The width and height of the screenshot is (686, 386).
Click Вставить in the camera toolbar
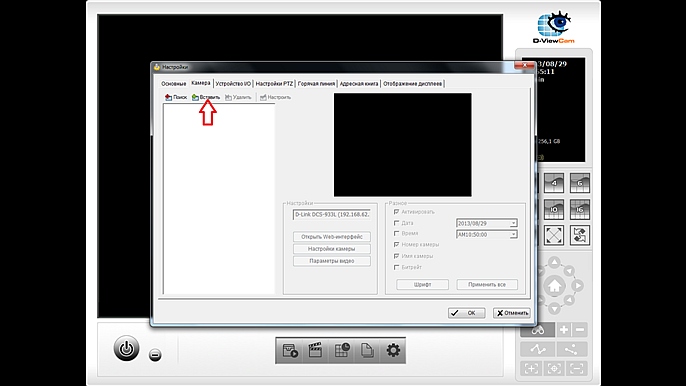(x=206, y=97)
